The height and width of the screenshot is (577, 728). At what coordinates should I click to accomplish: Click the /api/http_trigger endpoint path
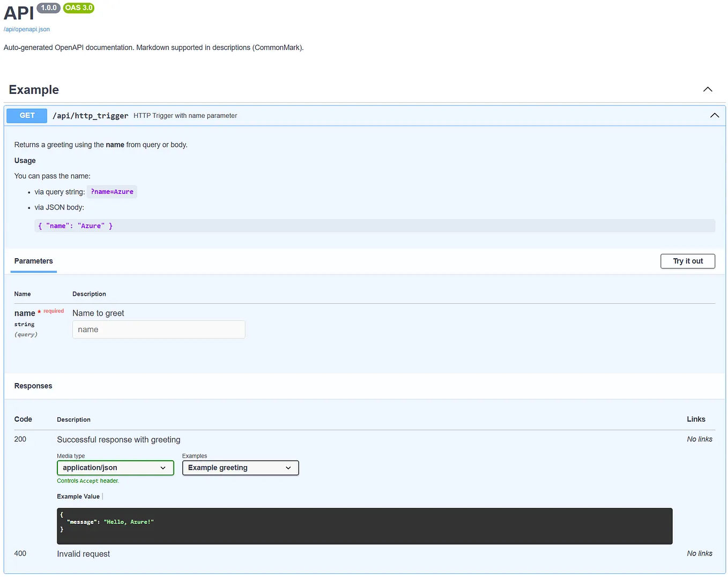coord(90,115)
